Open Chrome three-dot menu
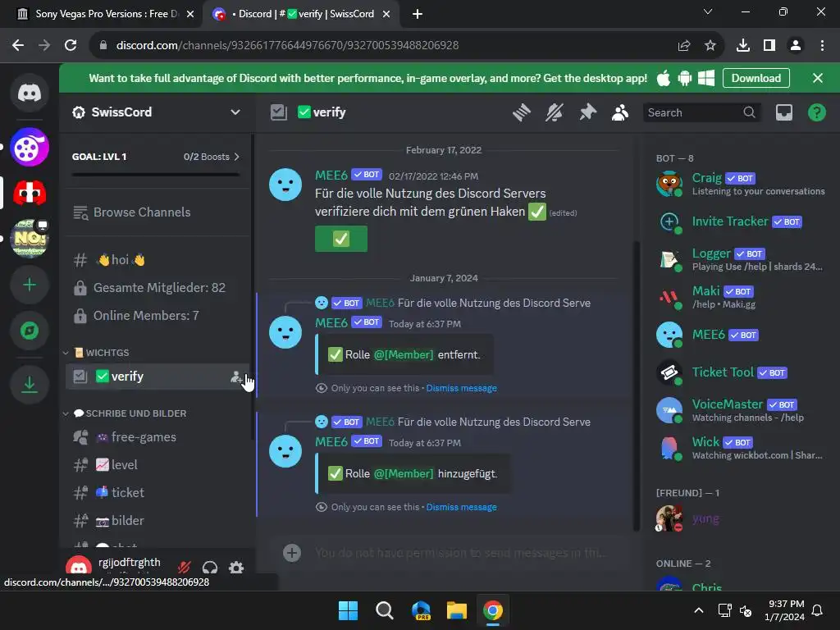This screenshot has height=630, width=840. coord(822,46)
